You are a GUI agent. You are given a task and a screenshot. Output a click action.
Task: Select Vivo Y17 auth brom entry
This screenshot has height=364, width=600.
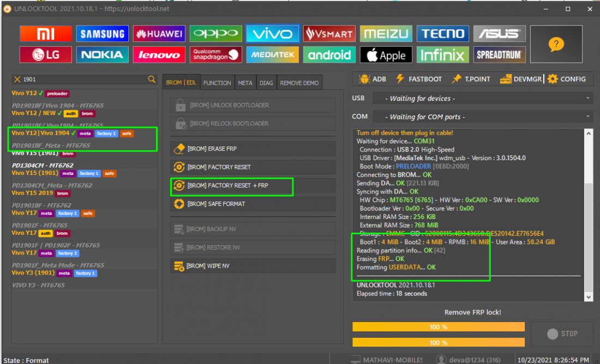tap(84, 239)
